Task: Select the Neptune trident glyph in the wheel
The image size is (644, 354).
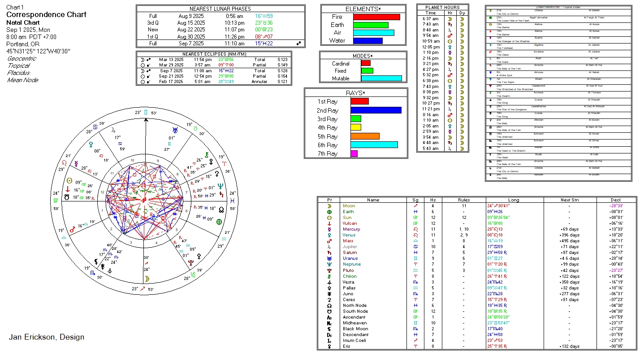Action: coord(220,186)
